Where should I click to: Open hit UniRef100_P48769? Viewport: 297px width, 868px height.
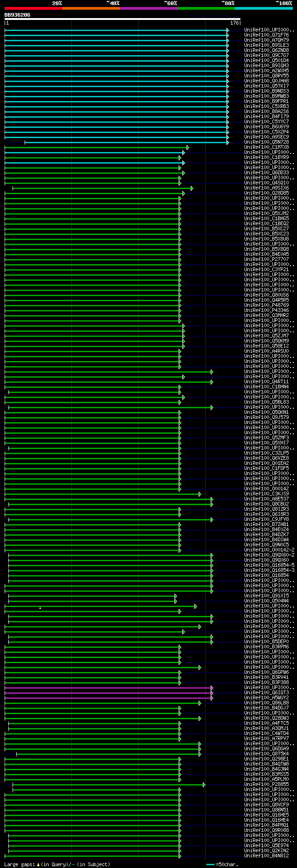point(266,305)
